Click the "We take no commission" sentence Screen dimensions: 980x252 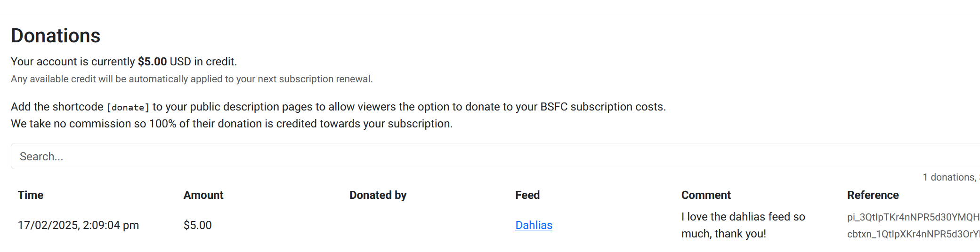tap(231, 124)
